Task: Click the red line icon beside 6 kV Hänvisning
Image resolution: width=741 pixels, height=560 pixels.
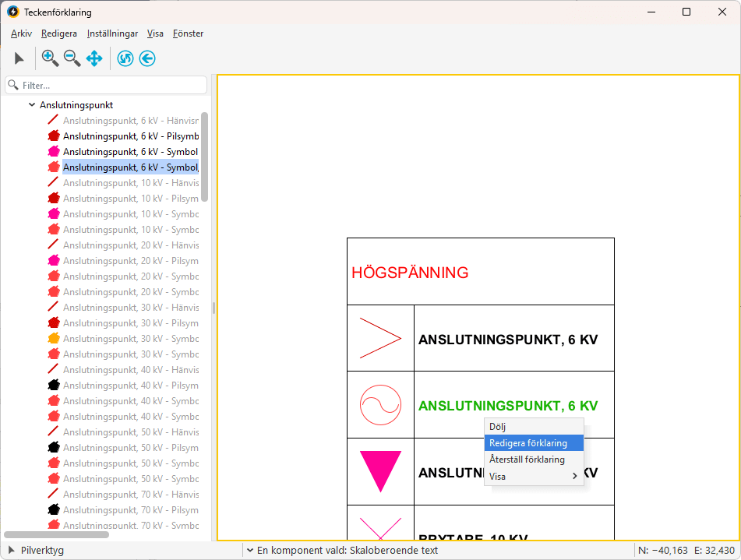Action: tap(54, 121)
